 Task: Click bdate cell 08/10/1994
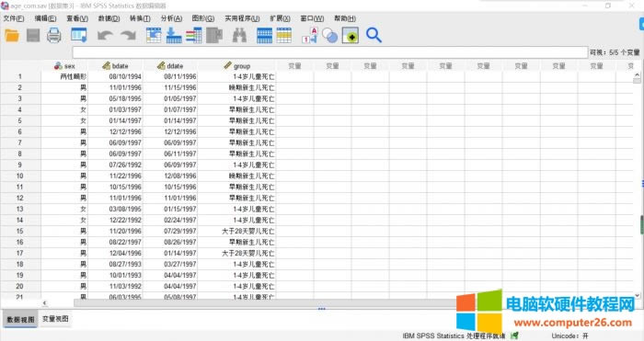click(x=115, y=76)
